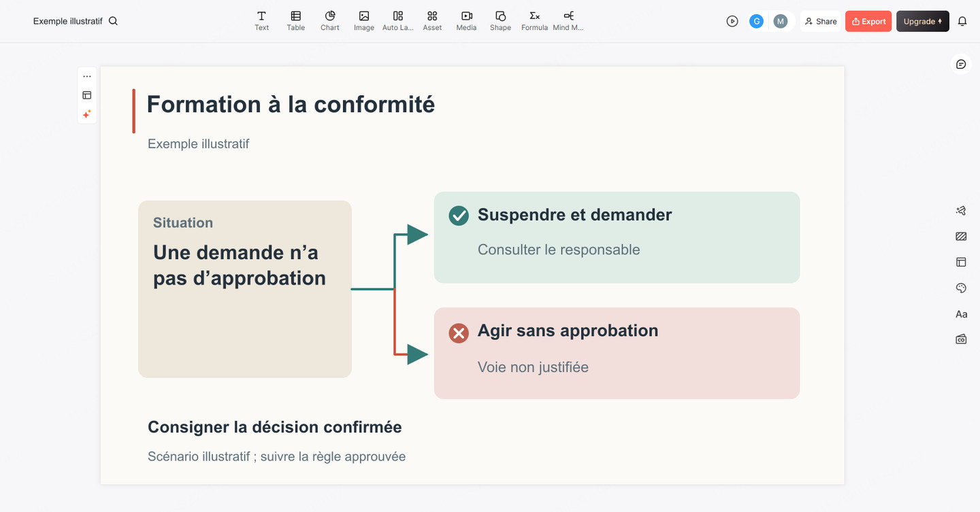Open AI sparkle assistant beside slide

pos(87,114)
